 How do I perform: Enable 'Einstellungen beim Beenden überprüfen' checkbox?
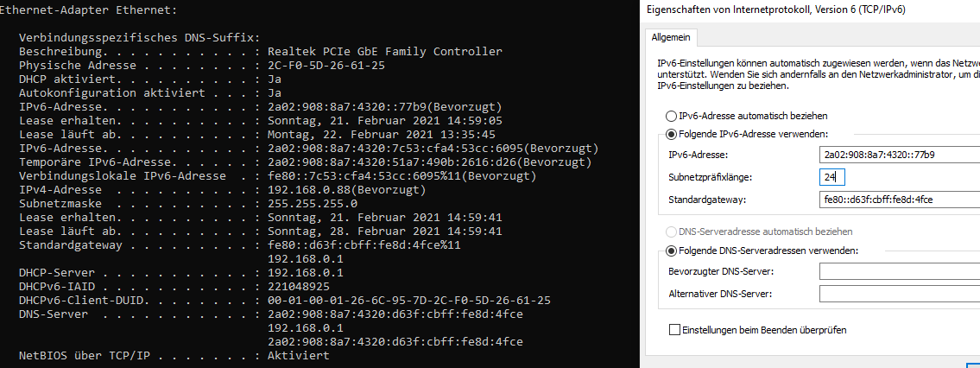(674, 329)
